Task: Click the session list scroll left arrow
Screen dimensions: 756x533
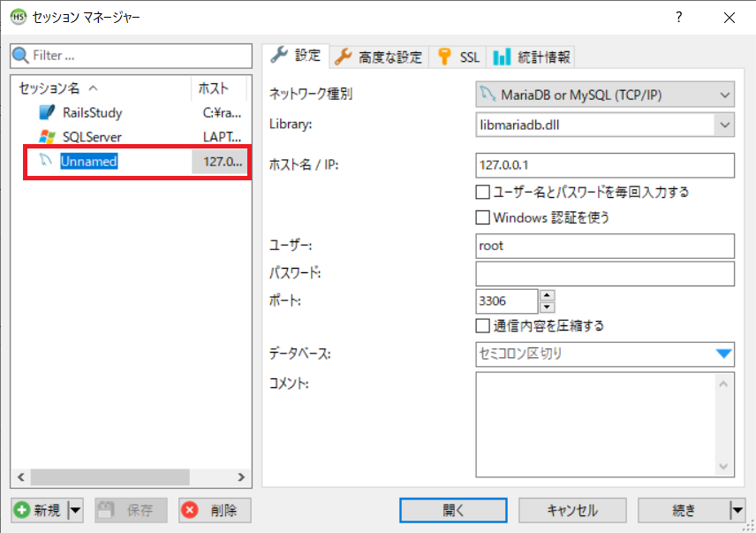Action: tap(20, 477)
